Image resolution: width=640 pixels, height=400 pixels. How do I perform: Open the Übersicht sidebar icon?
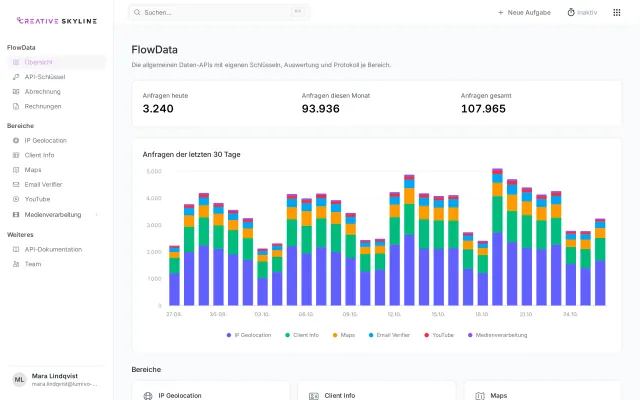16,62
